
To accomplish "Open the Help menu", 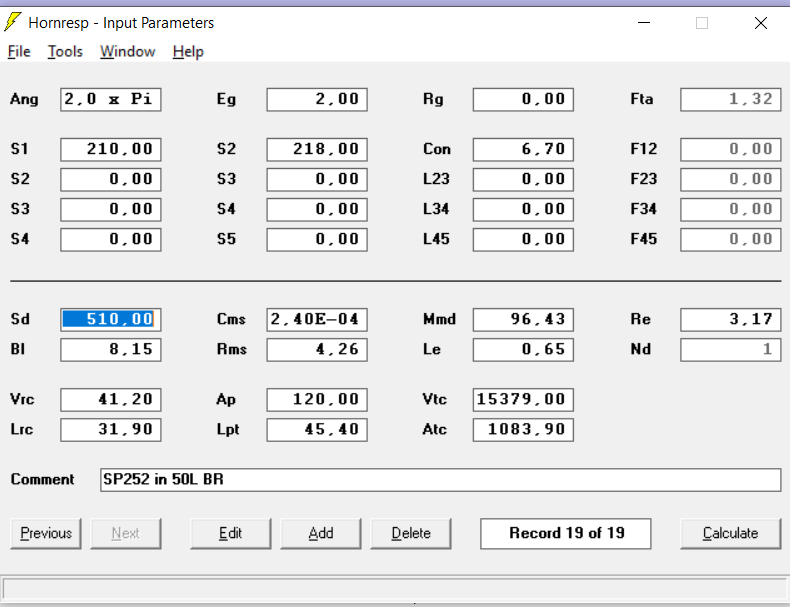I will tap(188, 51).
